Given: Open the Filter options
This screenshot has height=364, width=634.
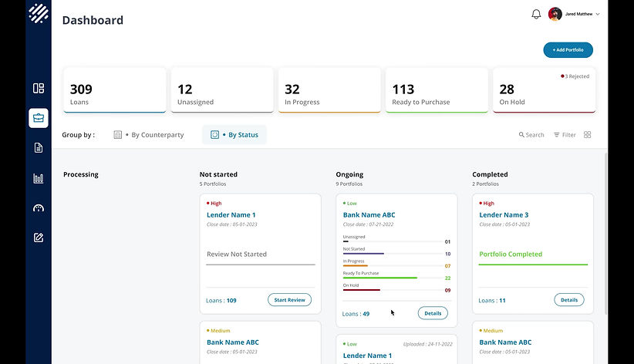Looking at the screenshot, I should tap(565, 135).
